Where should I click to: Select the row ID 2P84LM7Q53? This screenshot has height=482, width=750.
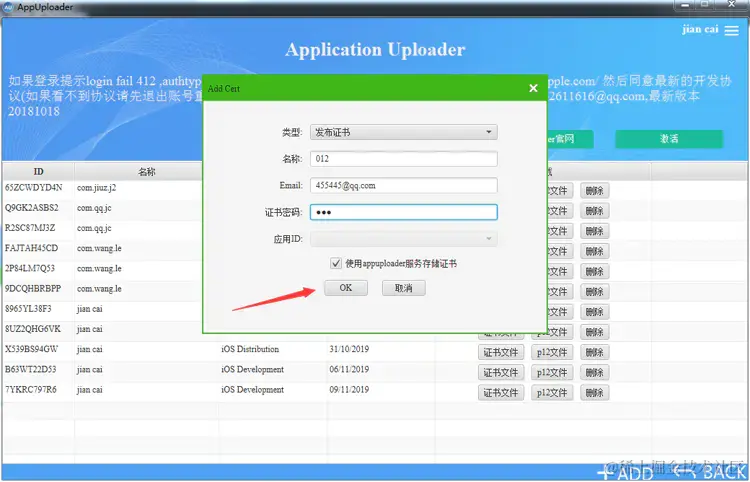click(x=30, y=268)
